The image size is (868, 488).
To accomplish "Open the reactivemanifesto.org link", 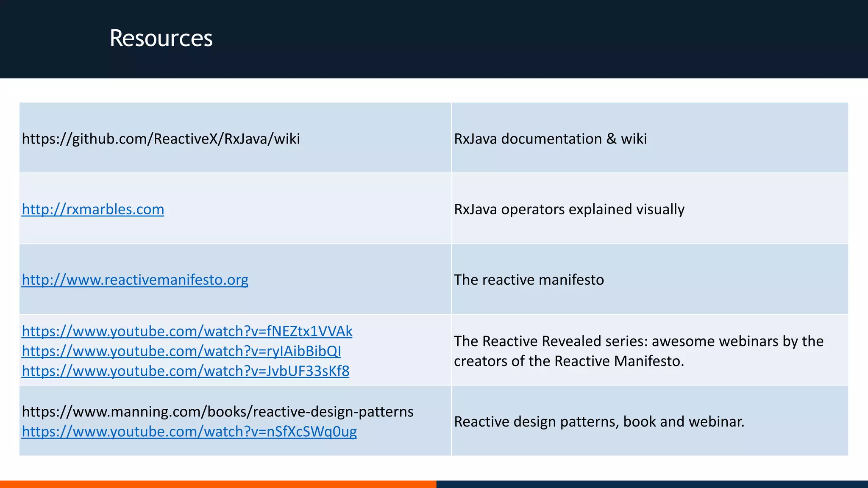I will click(135, 280).
